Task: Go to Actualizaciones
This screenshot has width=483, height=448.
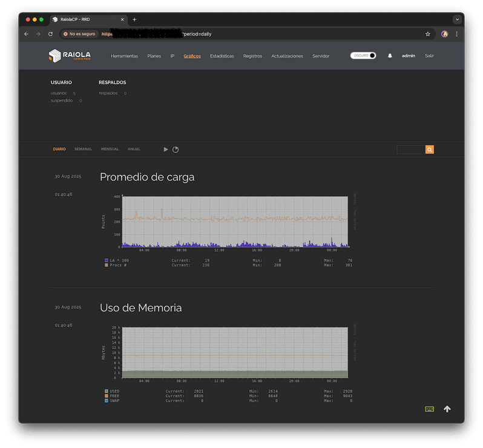Action: [x=287, y=56]
